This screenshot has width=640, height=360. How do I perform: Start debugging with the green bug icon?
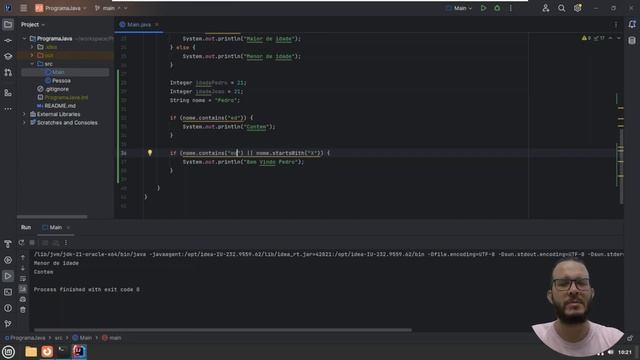pos(497,8)
